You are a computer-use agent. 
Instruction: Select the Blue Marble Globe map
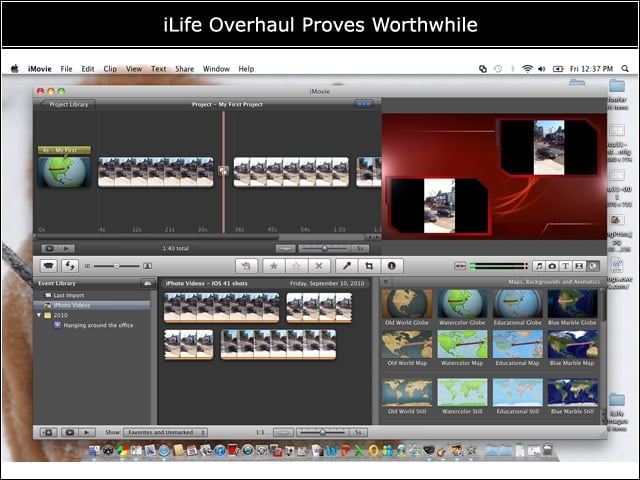tap(572, 304)
